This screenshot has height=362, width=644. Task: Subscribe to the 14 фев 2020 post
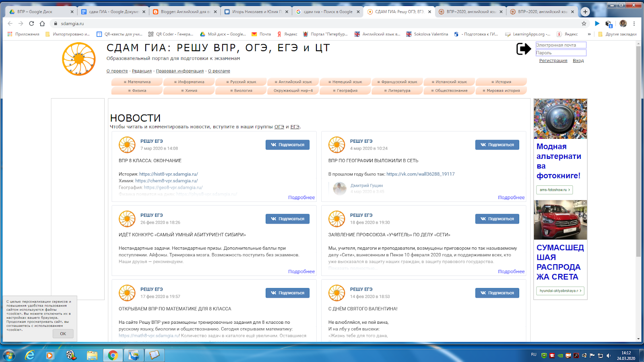point(497,293)
